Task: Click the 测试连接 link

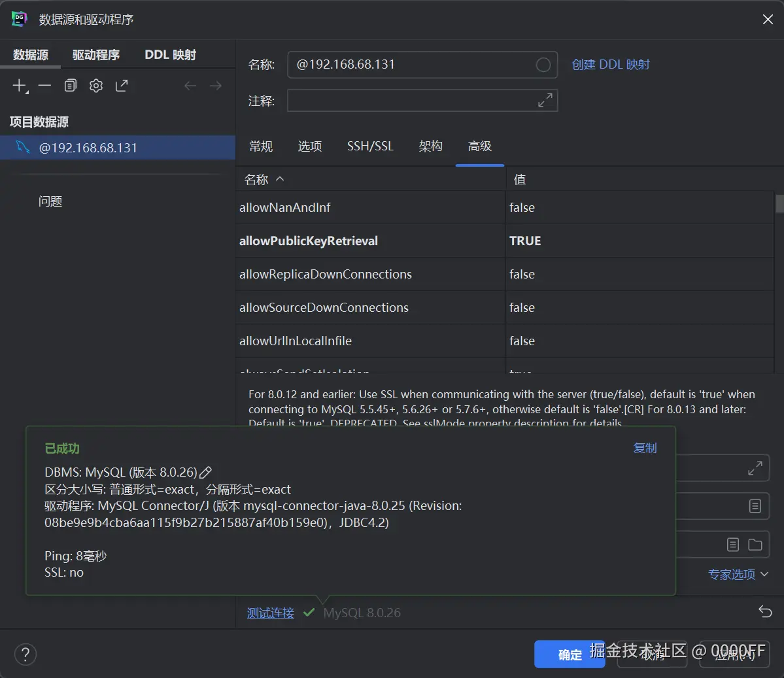Action: (x=271, y=613)
